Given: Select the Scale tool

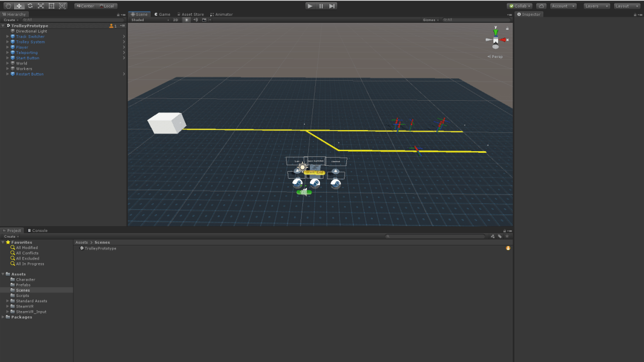Looking at the screenshot, I should [x=40, y=6].
